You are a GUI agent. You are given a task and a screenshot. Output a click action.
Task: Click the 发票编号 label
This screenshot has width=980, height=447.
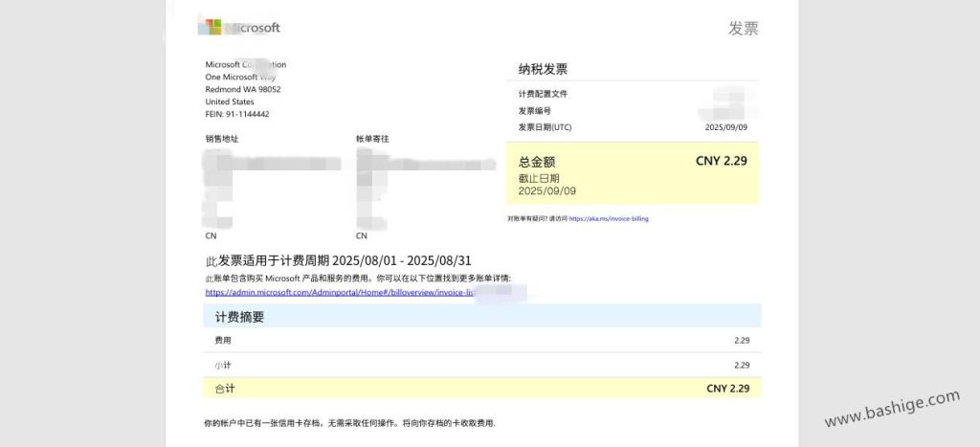click(x=534, y=111)
